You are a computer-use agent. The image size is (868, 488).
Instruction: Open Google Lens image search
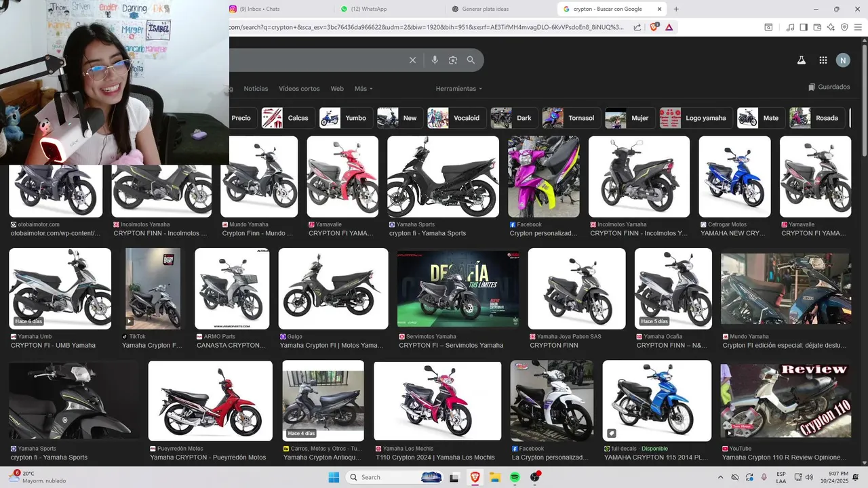[x=453, y=60]
